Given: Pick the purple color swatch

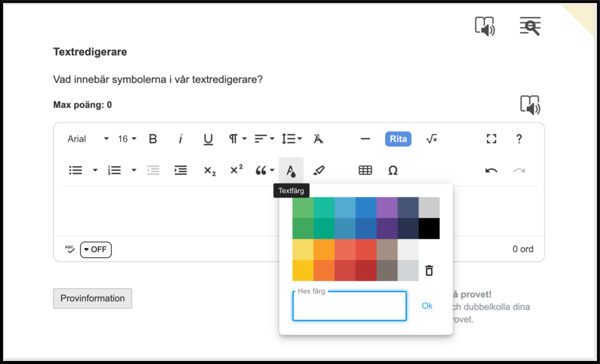Looking at the screenshot, I should [387, 208].
